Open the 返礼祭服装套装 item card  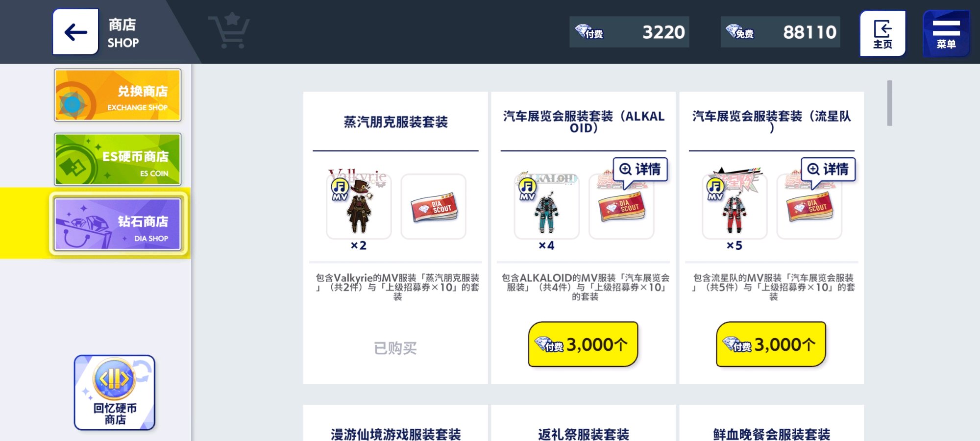point(583,423)
